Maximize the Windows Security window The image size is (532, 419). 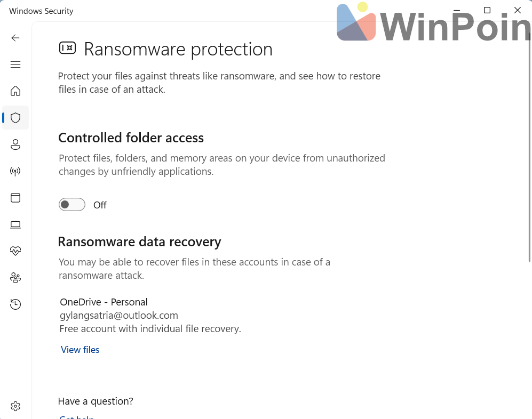click(x=487, y=10)
